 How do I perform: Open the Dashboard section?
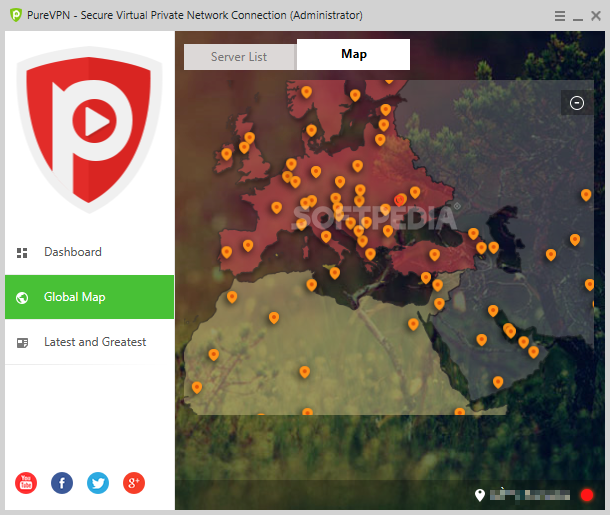pyautogui.click(x=89, y=252)
